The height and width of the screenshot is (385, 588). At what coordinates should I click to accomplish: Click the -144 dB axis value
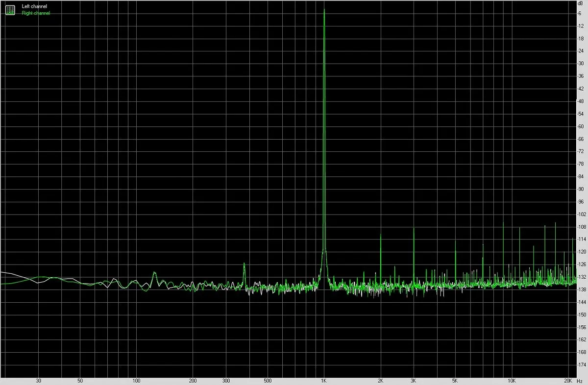(x=582, y=302)
